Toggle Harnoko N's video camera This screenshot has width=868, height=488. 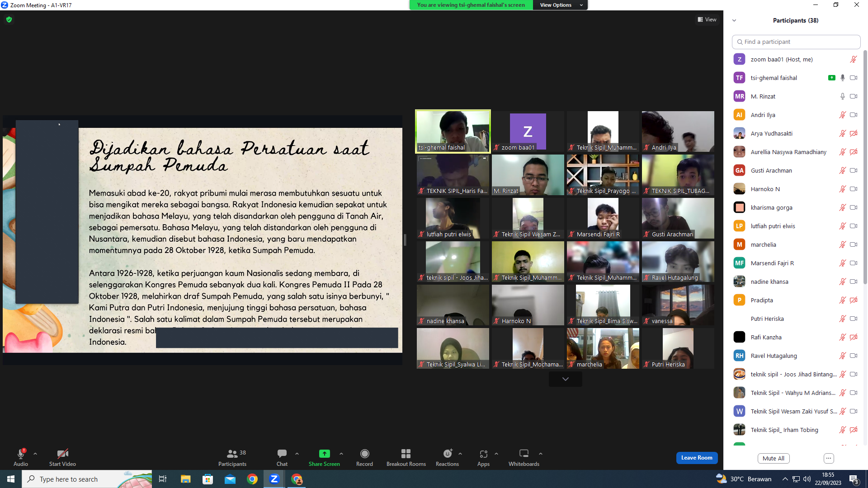[x=854, y=189]
